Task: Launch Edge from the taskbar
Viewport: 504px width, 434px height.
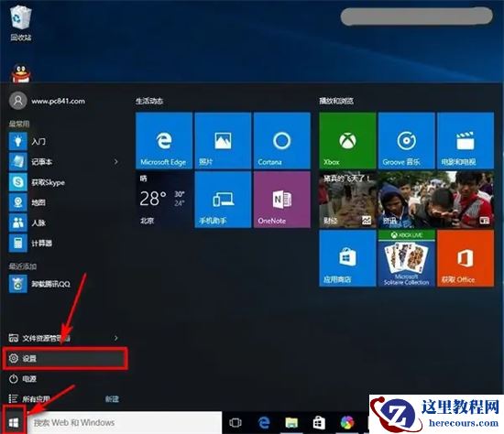Action: click(x=264, y=422)
